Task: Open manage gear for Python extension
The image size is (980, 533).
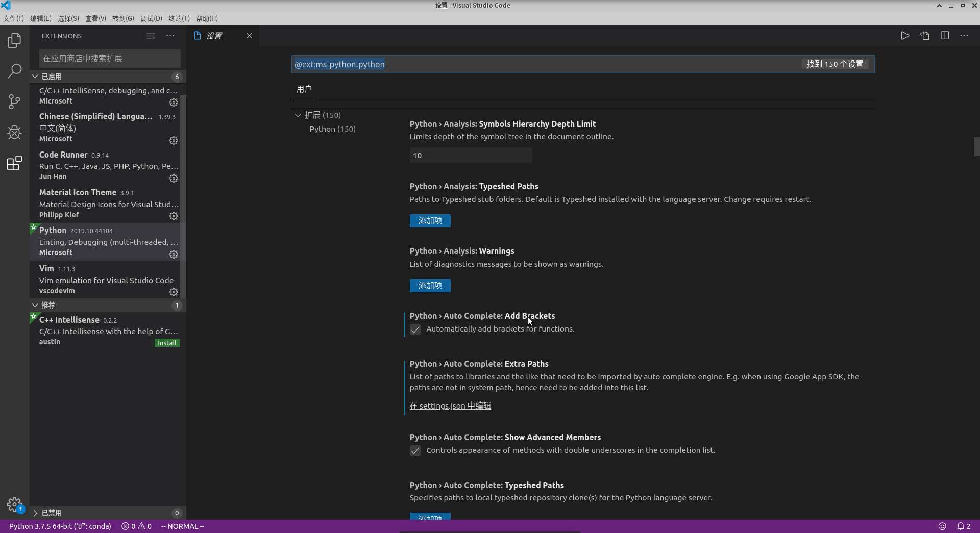Action: pyautogui.click(x=174, y=254)
